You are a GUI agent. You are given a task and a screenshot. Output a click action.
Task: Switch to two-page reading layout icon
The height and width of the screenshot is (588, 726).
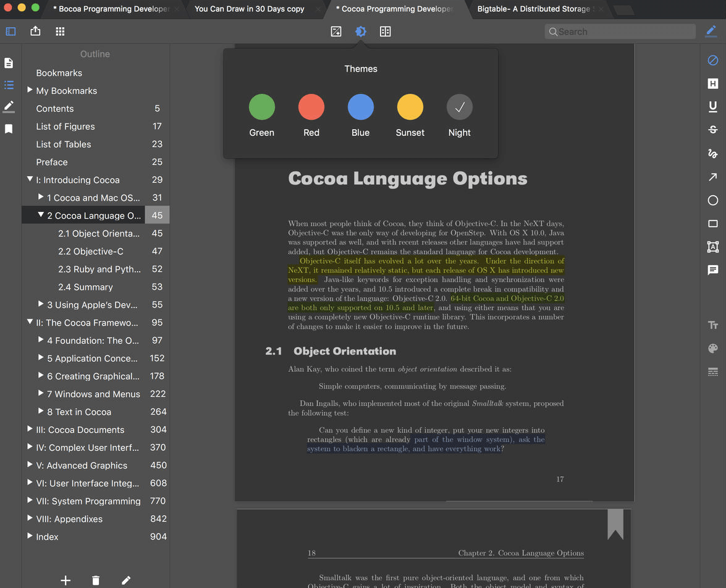click(x=385, y=31)
